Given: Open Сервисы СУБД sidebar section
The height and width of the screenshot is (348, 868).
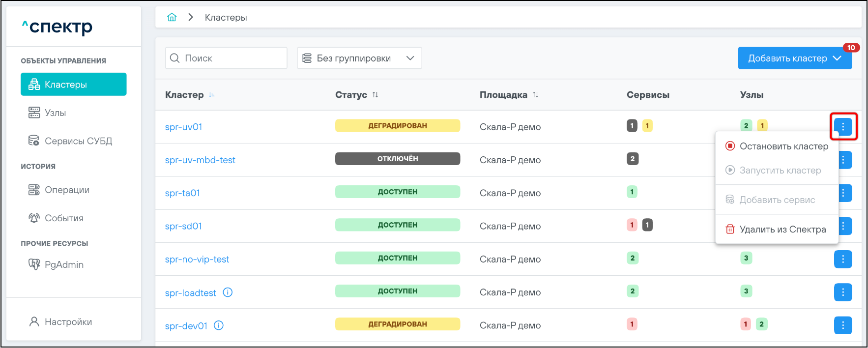Looking at the screenshot, I should [x=78, y=141].
